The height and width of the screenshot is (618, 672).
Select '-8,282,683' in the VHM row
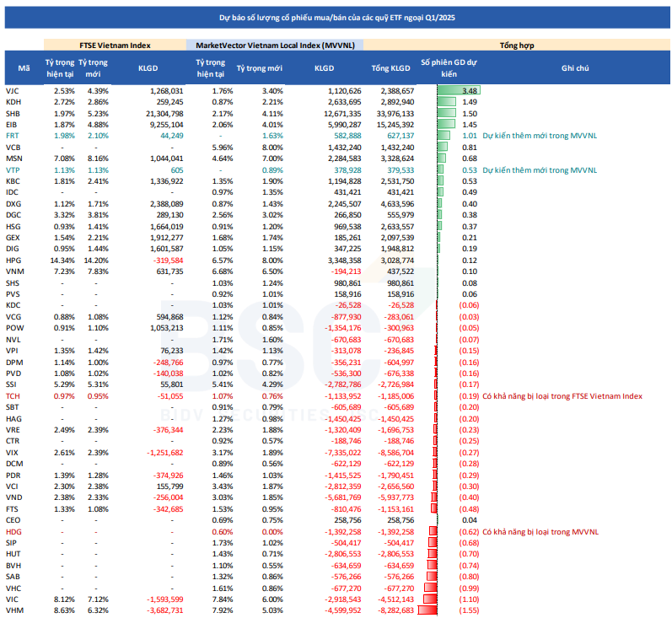pyautogui.click(x=395, y=610)
